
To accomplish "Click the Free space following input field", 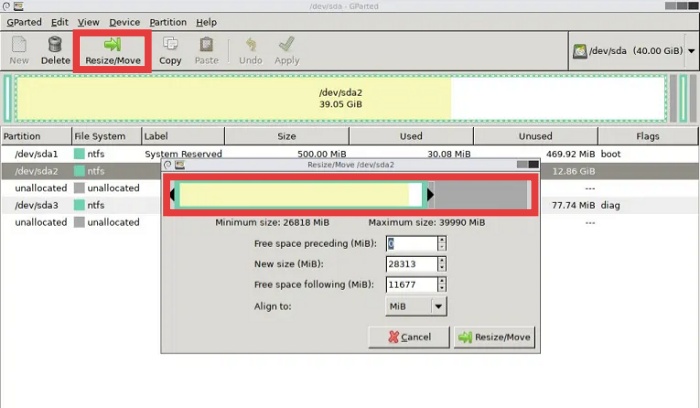I will click(411, 284).
